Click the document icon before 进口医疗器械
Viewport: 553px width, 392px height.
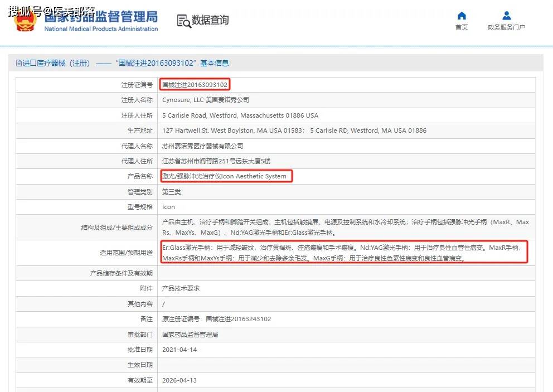19,63
